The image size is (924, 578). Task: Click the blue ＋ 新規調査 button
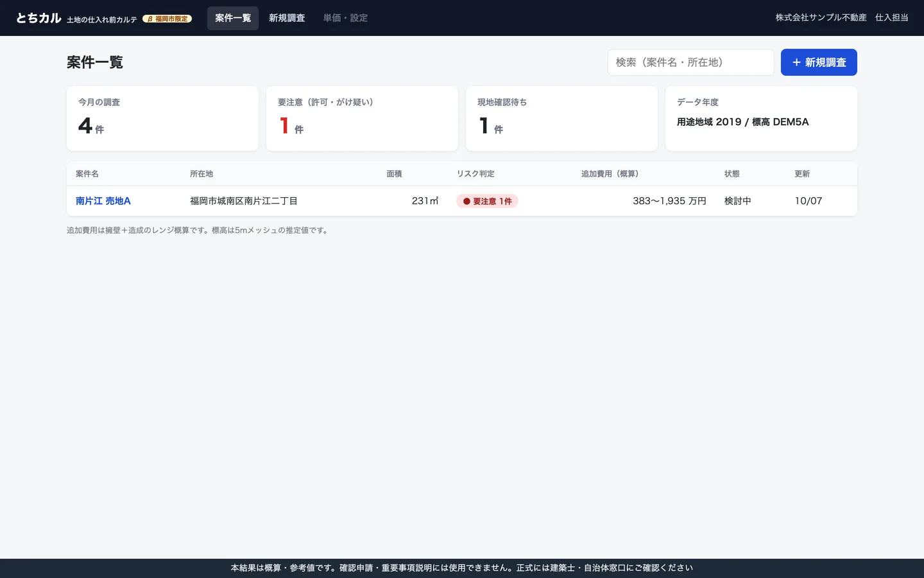(819, 62)
